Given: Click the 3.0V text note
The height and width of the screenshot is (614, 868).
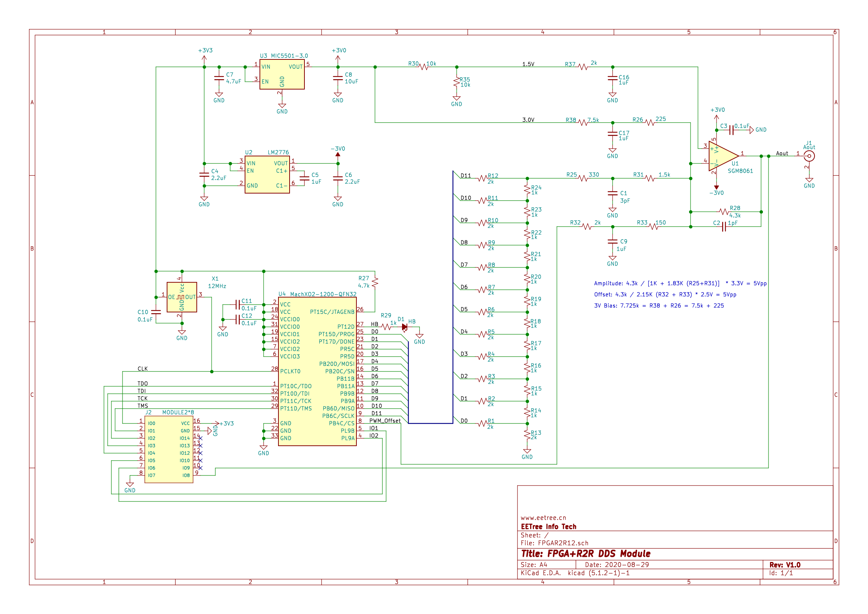Looking at the screenshot, I should coord(528,120).
